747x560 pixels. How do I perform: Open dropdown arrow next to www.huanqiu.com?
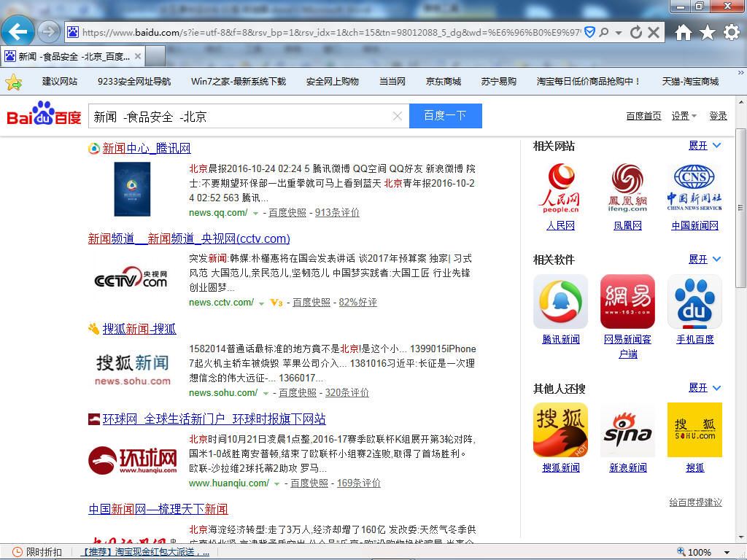[x=276, y=484]
